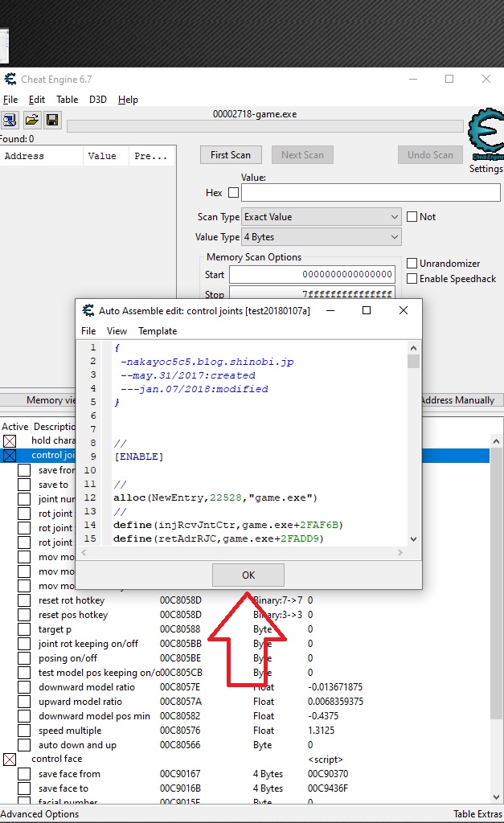Click the Active column header
This screenshot has height=823, width=504.
tap(14, 427)
